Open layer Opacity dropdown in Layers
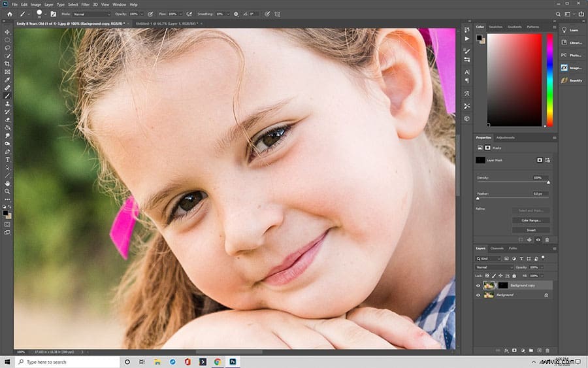Viewport: 588px width, 368px height. 542,267
